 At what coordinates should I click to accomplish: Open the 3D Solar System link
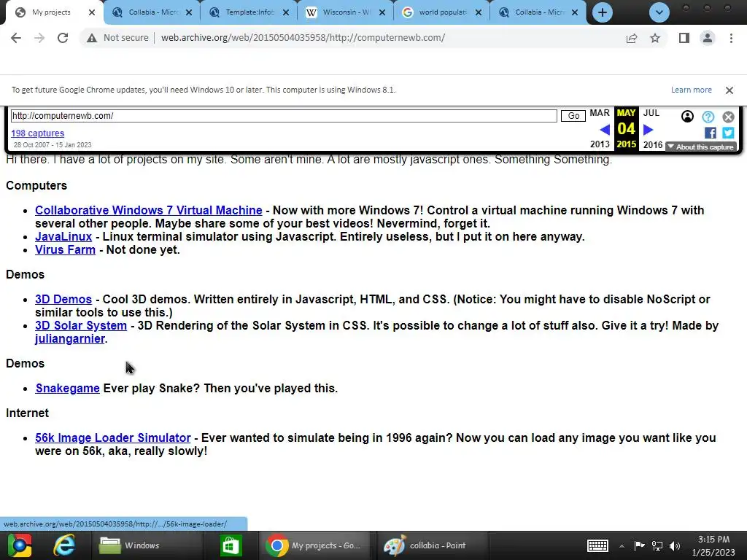[81, 325]
